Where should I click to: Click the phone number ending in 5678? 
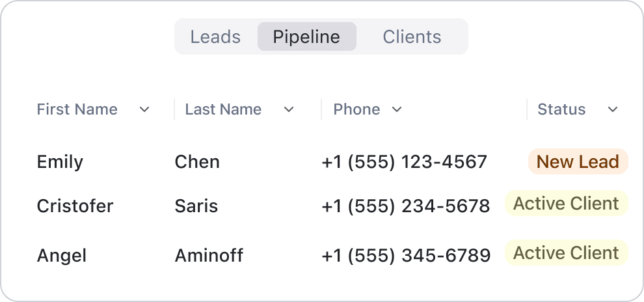(405, 206)
